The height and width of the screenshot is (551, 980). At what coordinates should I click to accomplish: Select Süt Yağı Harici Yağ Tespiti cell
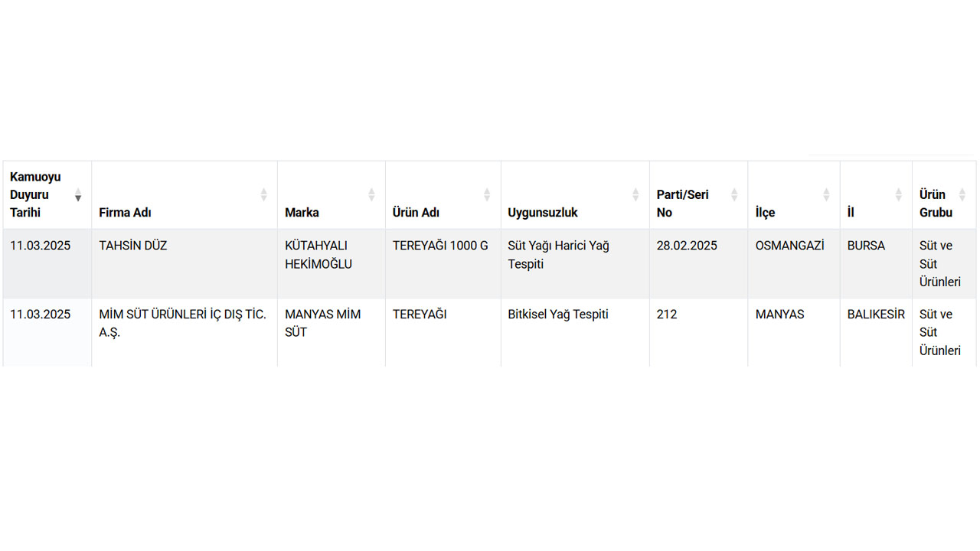(x=575, y=263)
